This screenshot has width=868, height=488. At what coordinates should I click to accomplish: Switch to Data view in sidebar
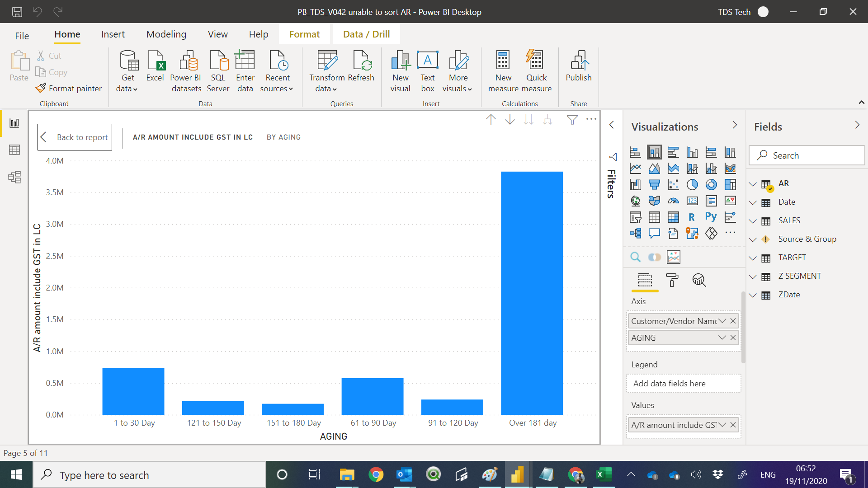pyautogui.click(x=14, y=150)
